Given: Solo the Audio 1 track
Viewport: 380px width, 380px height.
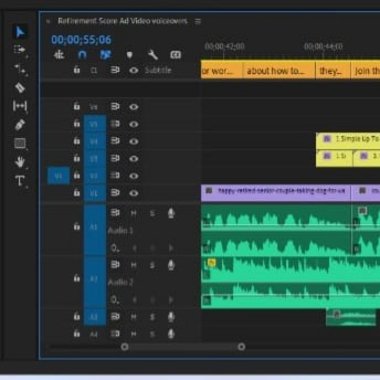Looking at the screenshot, I should pos(152,213).
